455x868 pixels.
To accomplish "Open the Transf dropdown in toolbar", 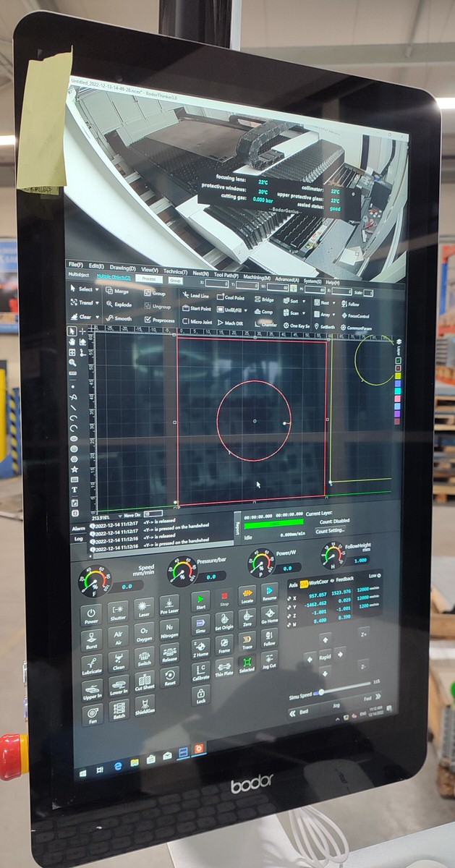I will coord(85,302).
